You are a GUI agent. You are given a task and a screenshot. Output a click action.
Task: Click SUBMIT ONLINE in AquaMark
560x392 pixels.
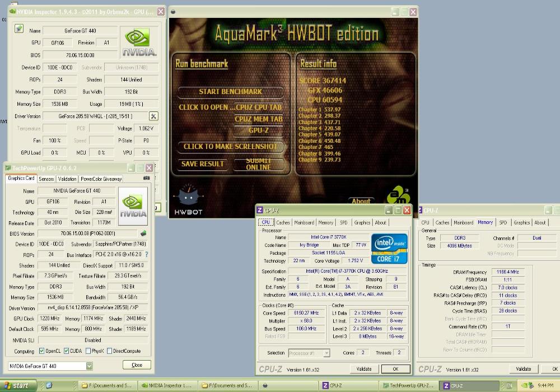coord(259,164)
